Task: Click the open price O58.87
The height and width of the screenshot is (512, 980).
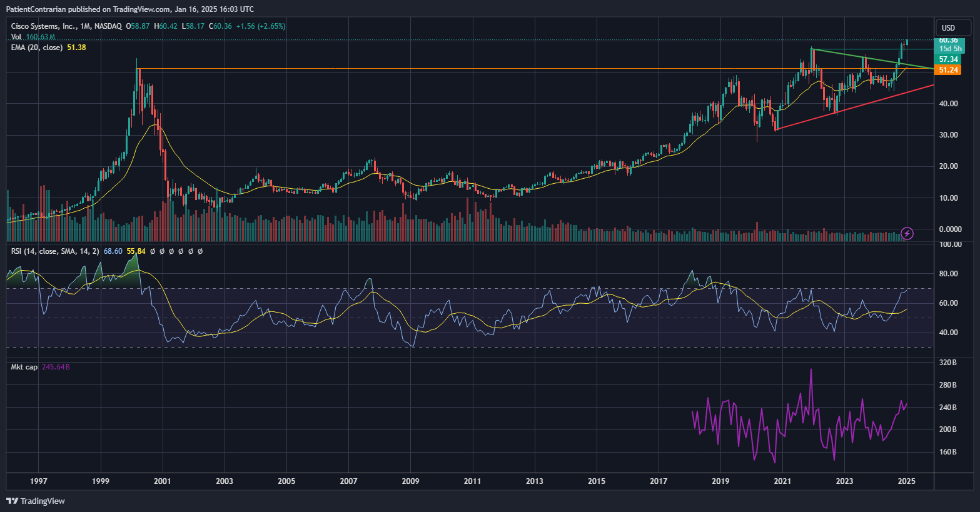Action: coord(138,26)
